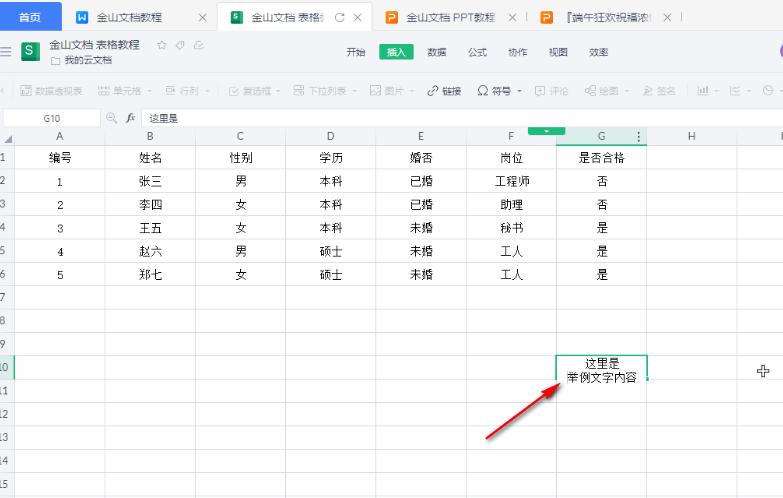Select the cell containing 郑七
The width and height of the screenshot is (783, 498).
click(x=150, y=275)
